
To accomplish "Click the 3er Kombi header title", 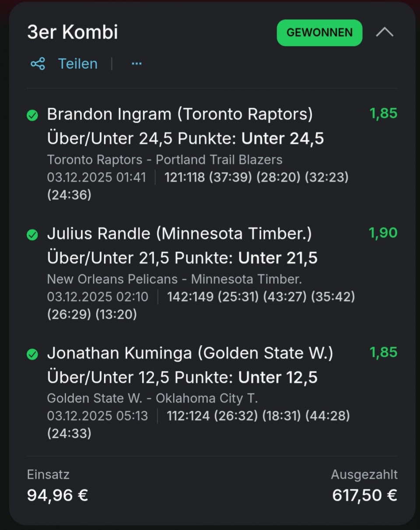I will click(x=73, y=32).
